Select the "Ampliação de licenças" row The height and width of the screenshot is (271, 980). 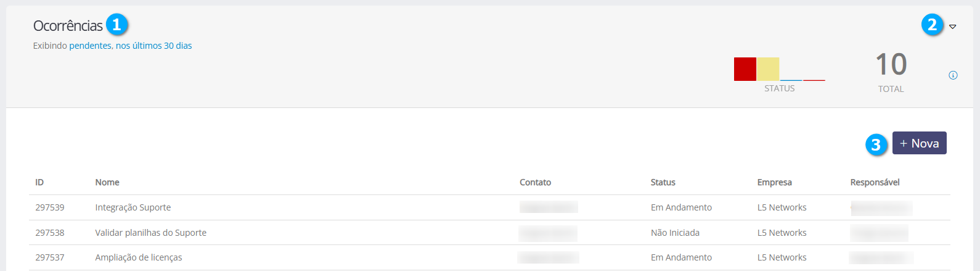[139, 257]
